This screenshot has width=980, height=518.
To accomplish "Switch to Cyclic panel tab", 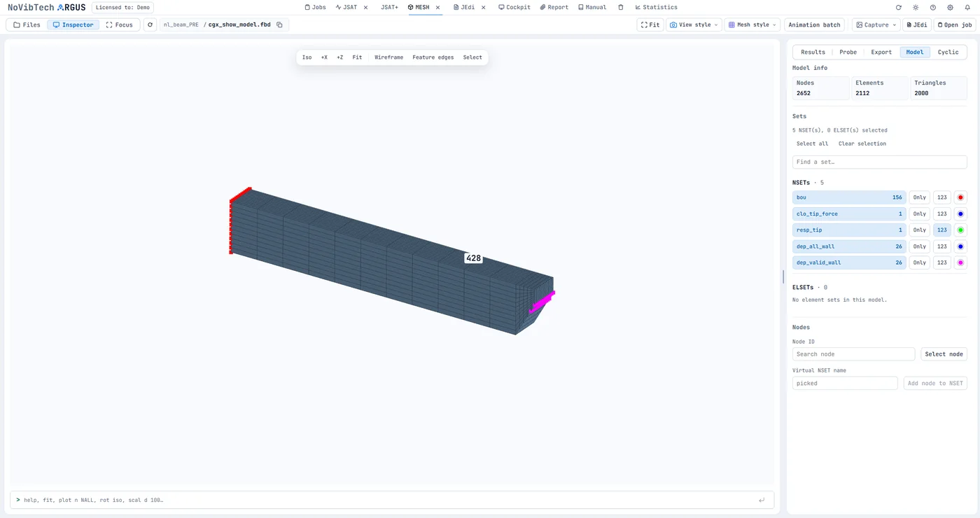I will pos(948,52).
